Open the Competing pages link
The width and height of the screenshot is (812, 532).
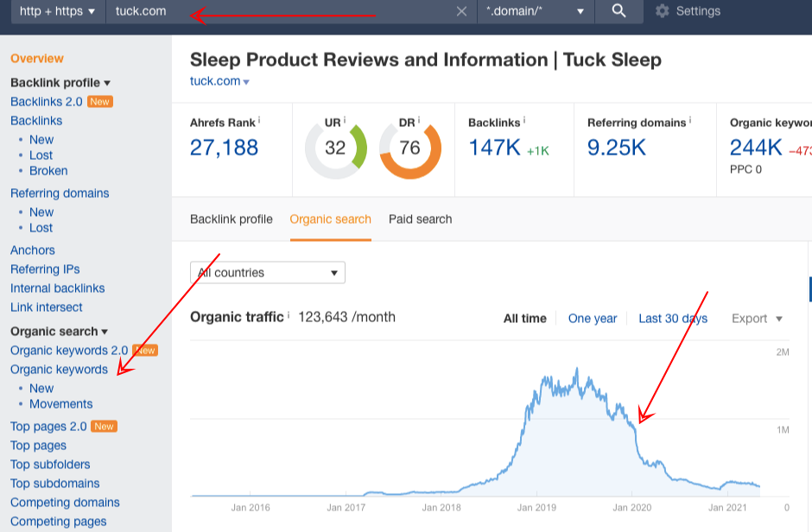[58, 522]
